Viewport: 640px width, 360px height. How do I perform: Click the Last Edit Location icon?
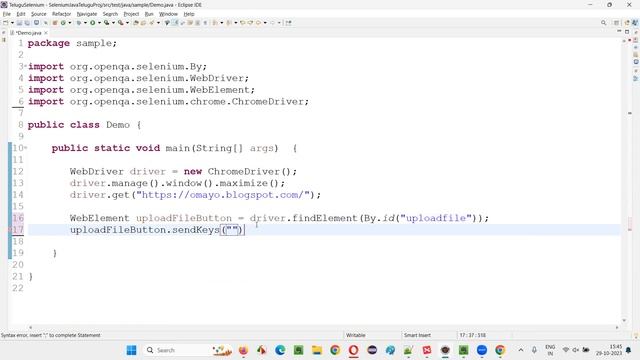pyautogui.click(x=242, y=23)
